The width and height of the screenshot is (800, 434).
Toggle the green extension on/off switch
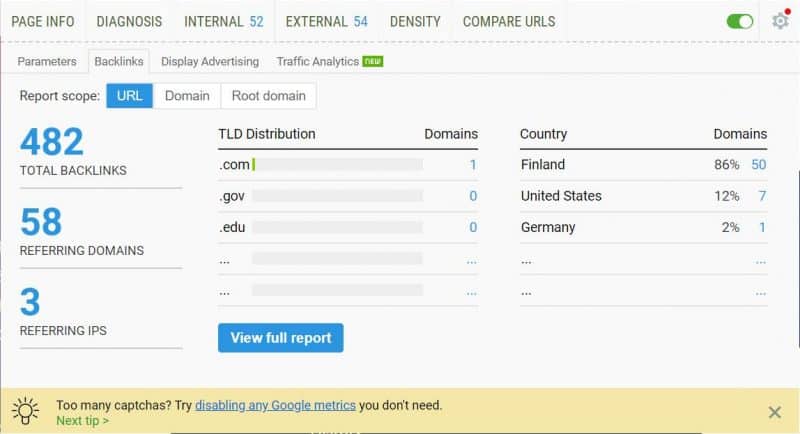(739, 22)
